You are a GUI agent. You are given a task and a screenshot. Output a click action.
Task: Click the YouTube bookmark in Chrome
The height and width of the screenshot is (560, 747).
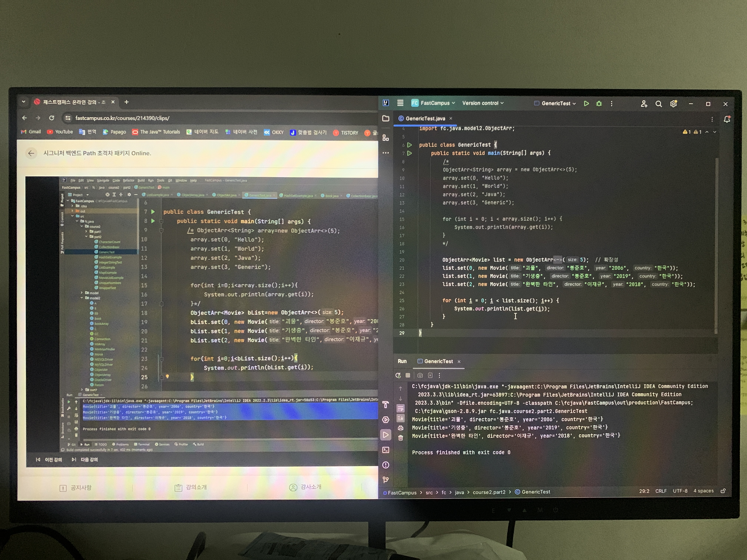(60, 132)
